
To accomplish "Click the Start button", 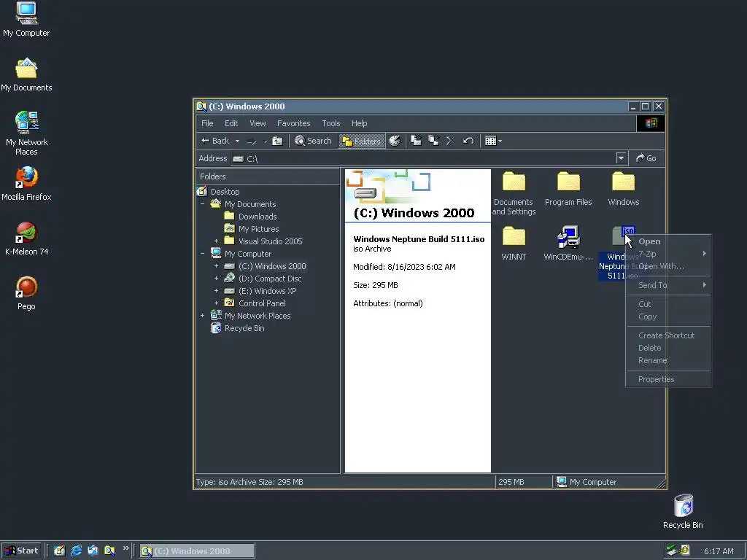I will [21, 551].
